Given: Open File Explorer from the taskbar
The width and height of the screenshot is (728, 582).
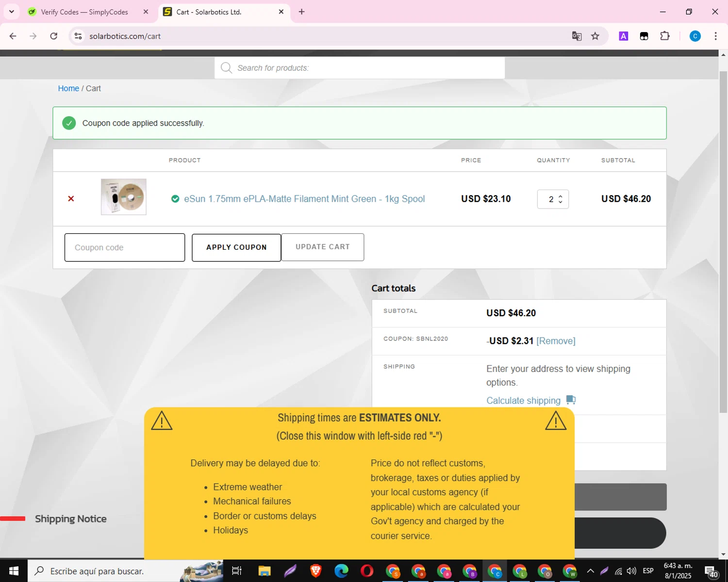Looking at the screenshot, I should pyautogui.click(x=264, y=571).
